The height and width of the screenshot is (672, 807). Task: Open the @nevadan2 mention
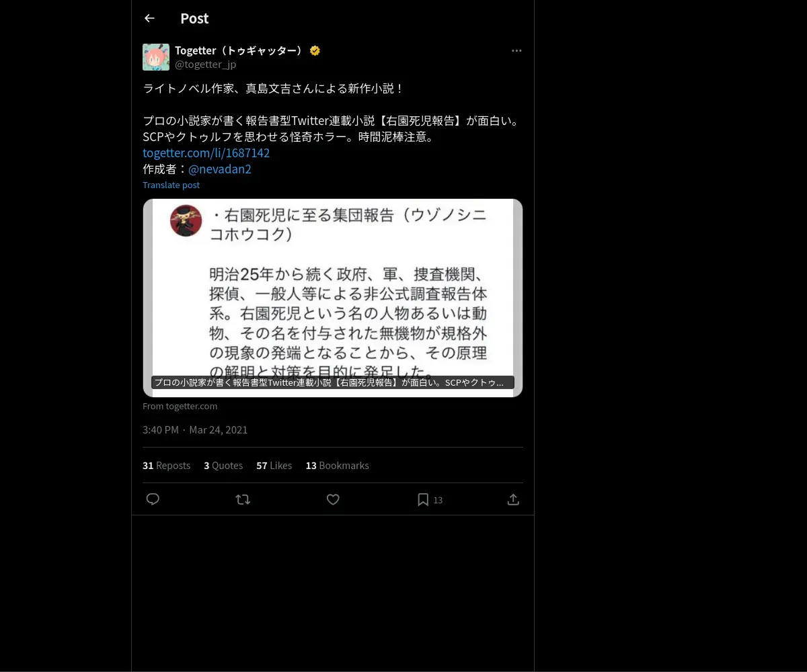(220, 169)
